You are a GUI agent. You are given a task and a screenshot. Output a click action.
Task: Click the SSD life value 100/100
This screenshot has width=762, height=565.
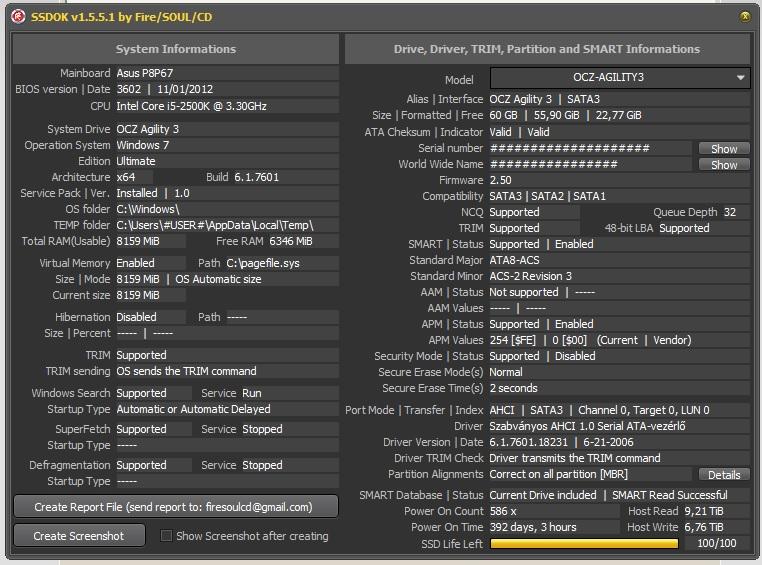[x=717, y=544]
